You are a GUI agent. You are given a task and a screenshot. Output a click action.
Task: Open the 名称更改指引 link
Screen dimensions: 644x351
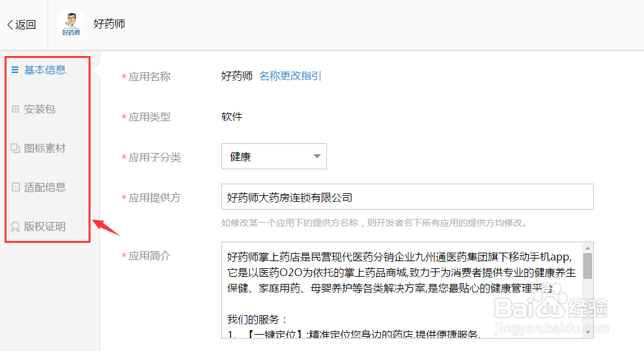(290, 76)
